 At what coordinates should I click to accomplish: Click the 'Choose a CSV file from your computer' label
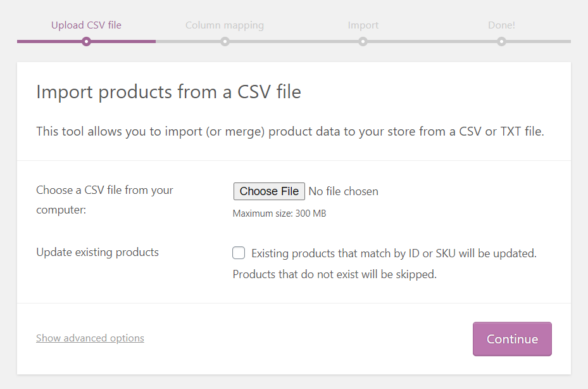104,199
